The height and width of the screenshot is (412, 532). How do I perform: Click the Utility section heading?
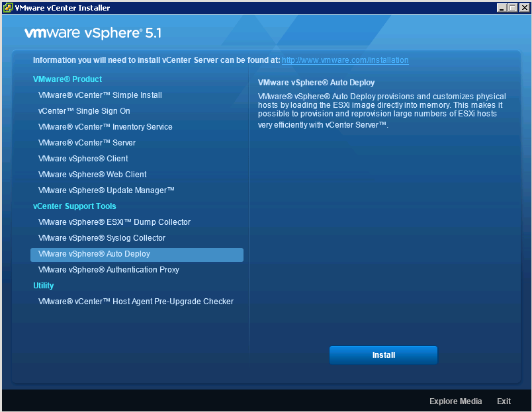44,286
